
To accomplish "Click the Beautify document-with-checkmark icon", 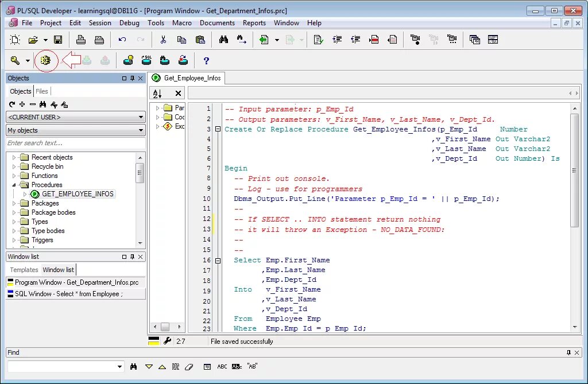I will point(318,40).
